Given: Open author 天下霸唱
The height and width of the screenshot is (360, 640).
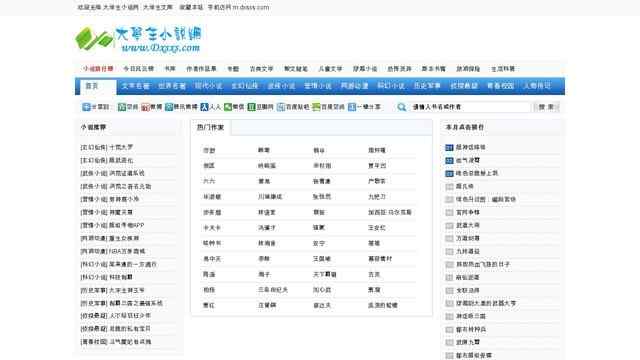Looking at the screenshot, I should [324, 274].
